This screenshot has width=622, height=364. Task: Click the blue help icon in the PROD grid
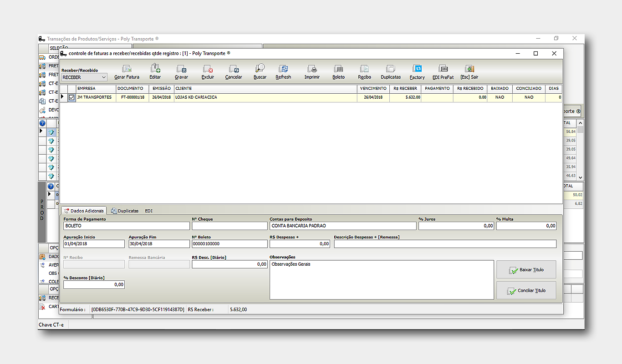tap(51, 186)
